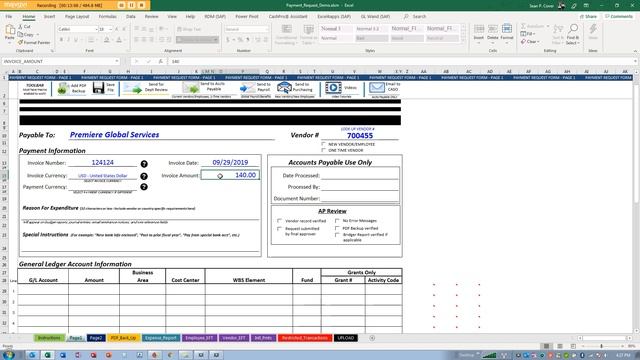
Task: Click the Wrap Text button
Action: coord(189,29)
